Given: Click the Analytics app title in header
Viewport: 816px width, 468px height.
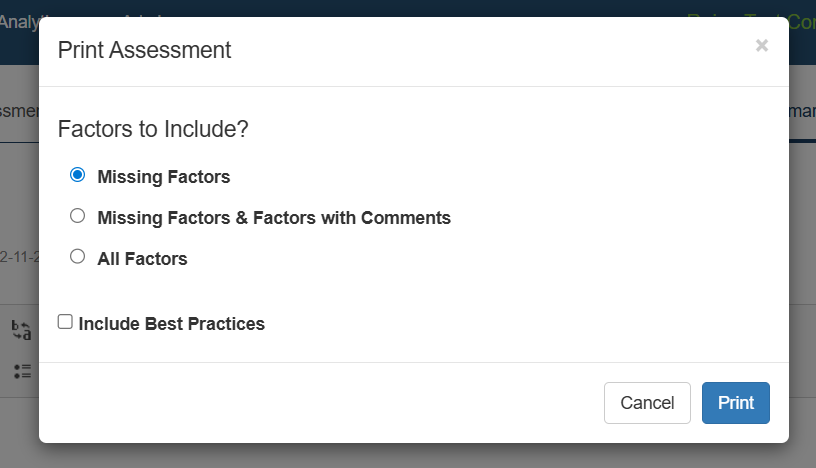Looking at the screenshot, I should [x=18, y=18].
